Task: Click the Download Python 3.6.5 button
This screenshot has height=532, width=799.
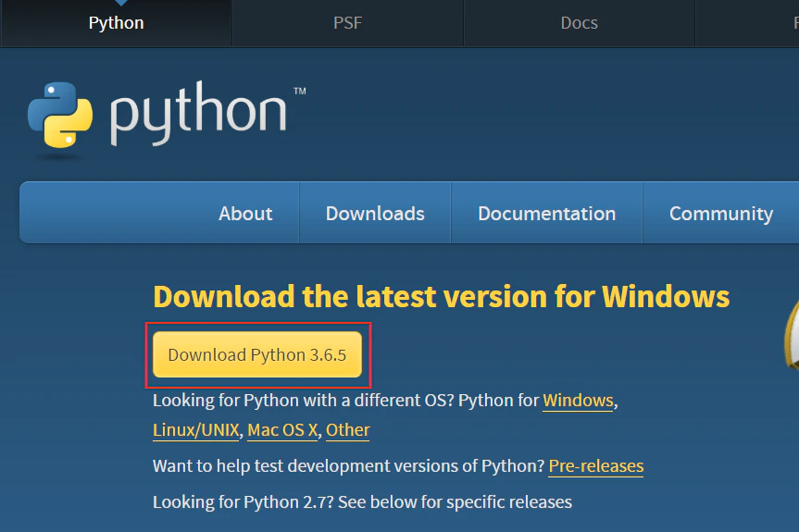Action: [257, 355]
